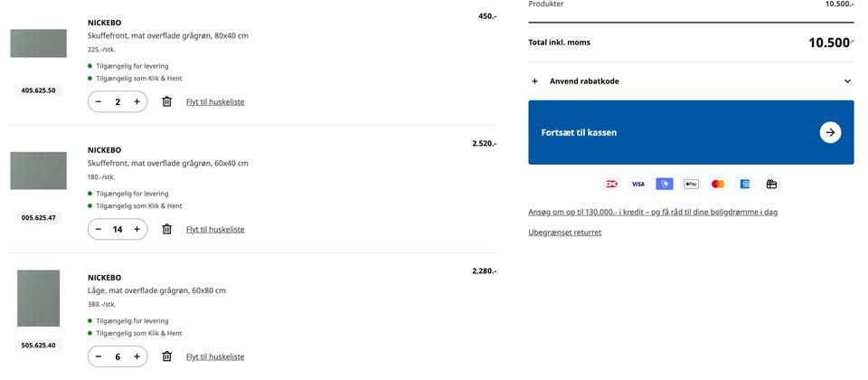Increase quantity of the 60x80 cm Låge
868x380 pixels.
point(137,356)
